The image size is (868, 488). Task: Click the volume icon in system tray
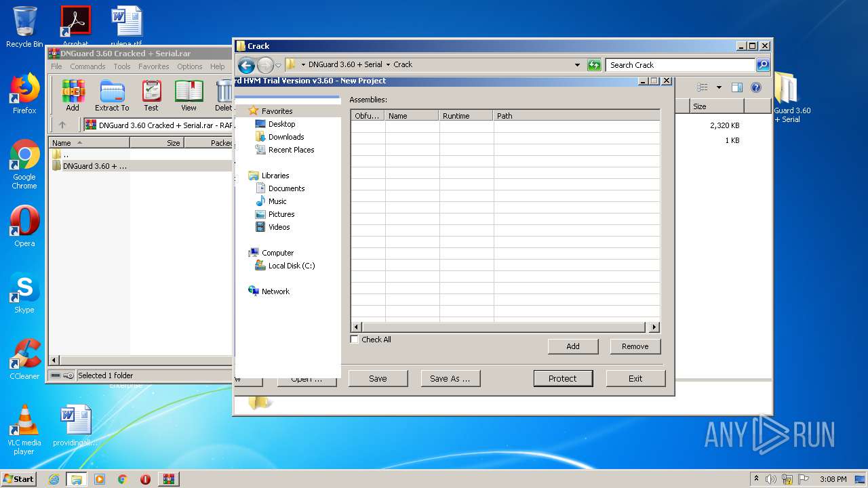click(x=770, y=479)
